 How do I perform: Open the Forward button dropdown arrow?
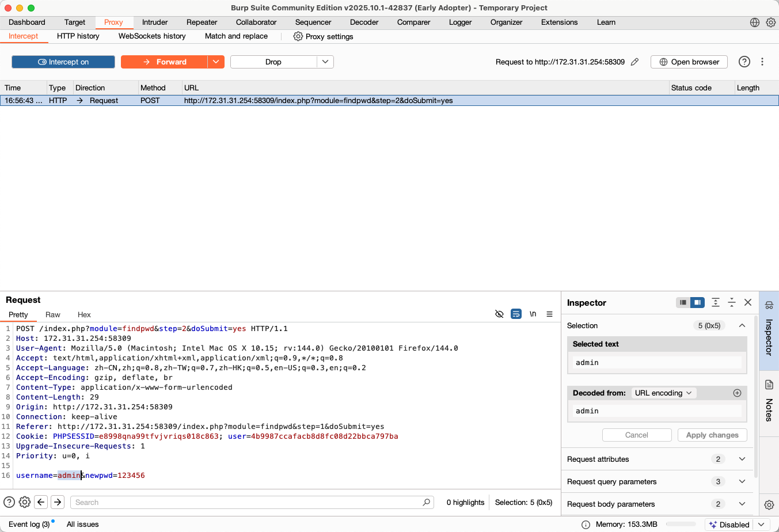point(216,62)
